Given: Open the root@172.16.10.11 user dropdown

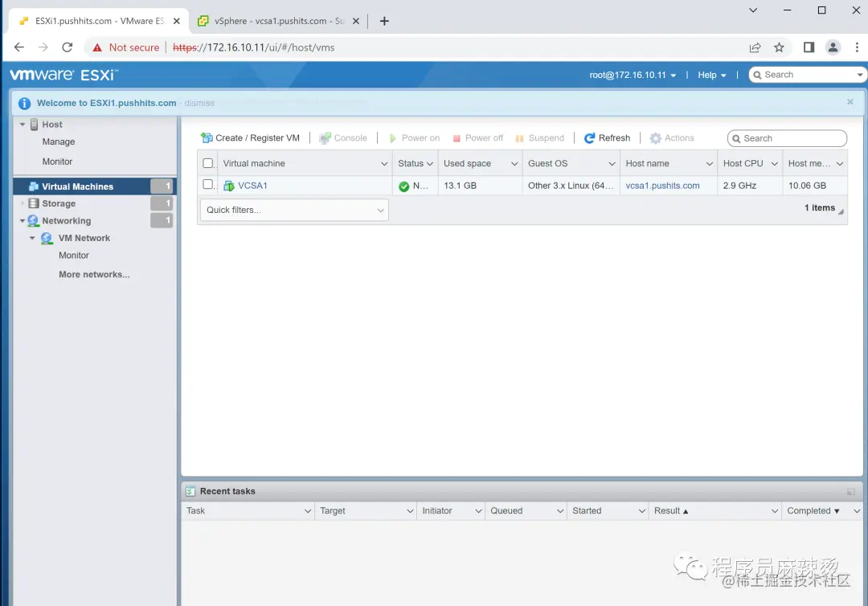Looking at the screenshot, I should [633, 75].
